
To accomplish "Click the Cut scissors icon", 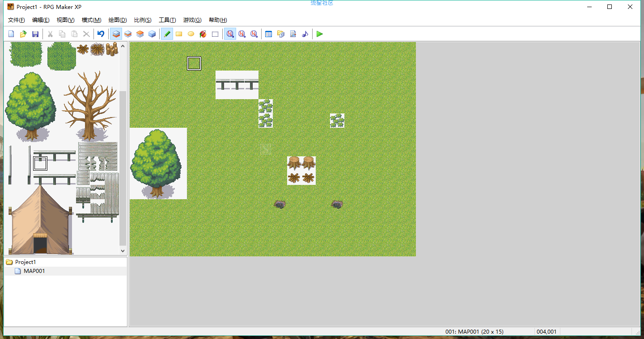I will (50, 34).
